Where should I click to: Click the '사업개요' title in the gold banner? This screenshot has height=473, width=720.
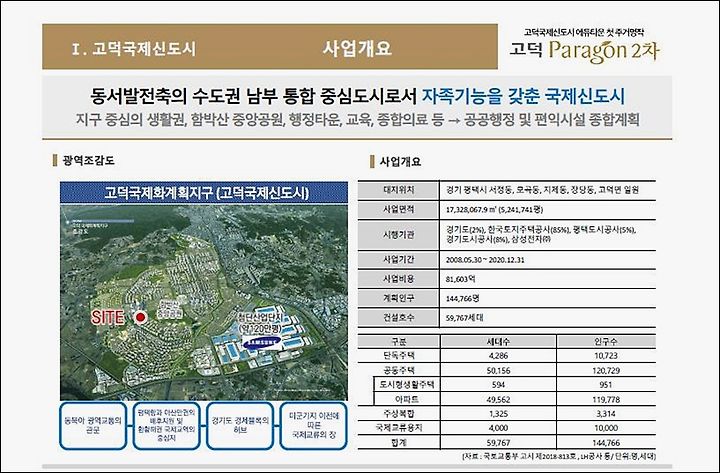357,48
